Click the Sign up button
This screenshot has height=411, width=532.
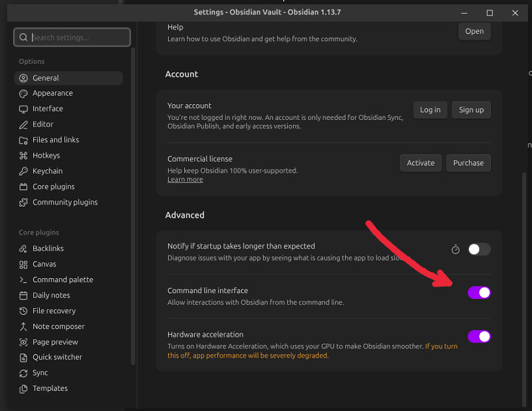471,110
